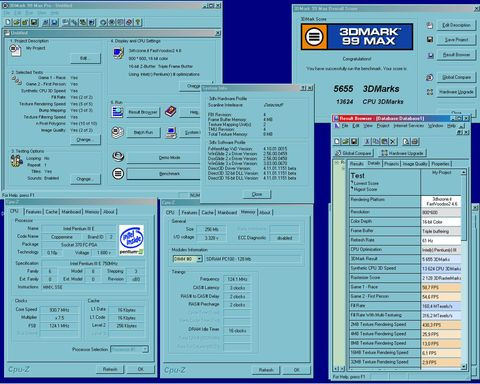This screenshot has width=480, height=384.
Task: Click Change button under Testing Options
Action: (x=85, y=179)
